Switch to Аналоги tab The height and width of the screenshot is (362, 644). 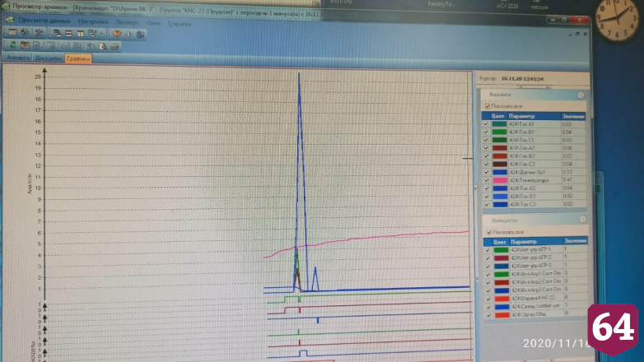click(x=18, y=58)
